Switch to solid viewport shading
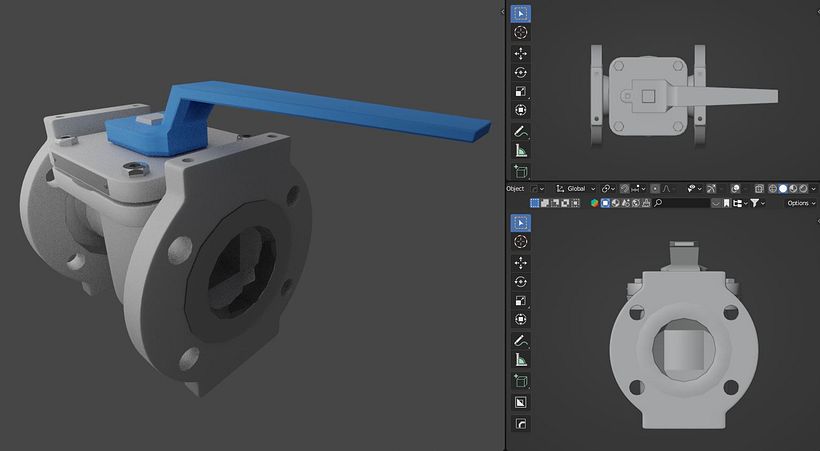The height and width of the screenshot is (451, 820). coord(783,188)
